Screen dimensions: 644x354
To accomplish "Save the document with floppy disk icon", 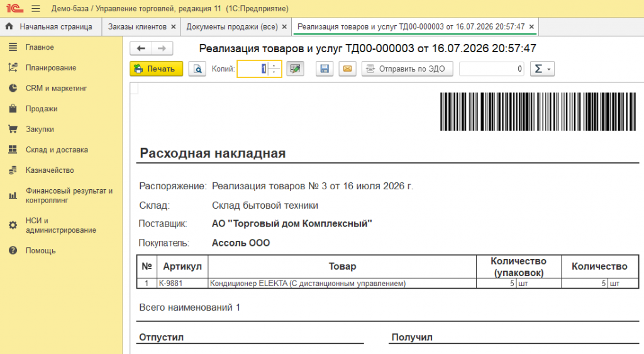I will pos(325,69).
